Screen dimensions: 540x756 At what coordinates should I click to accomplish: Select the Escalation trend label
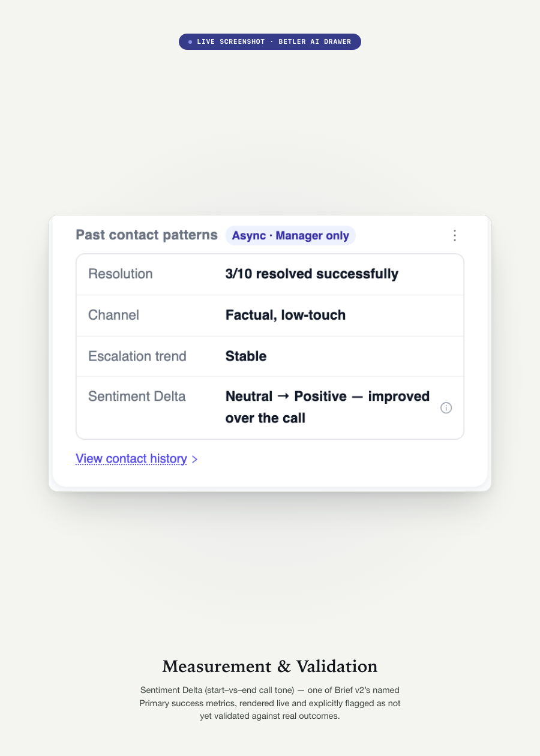[x=137, y=356]
